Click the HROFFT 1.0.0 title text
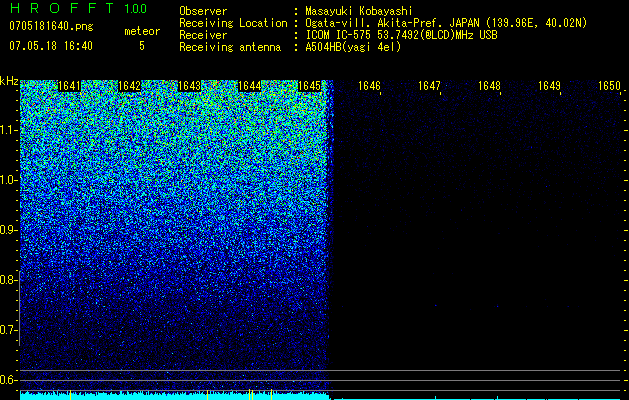The height and width of the screenshot is (400, 629). (78, 8)
